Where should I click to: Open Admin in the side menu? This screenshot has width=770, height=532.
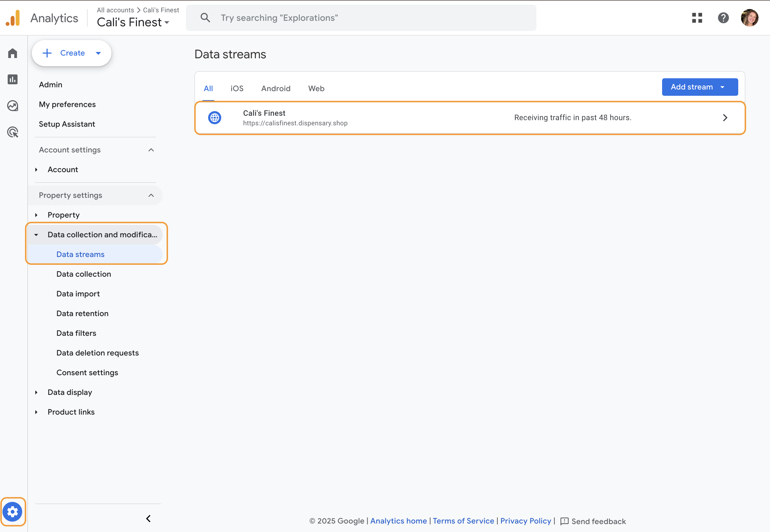(51, 85)
